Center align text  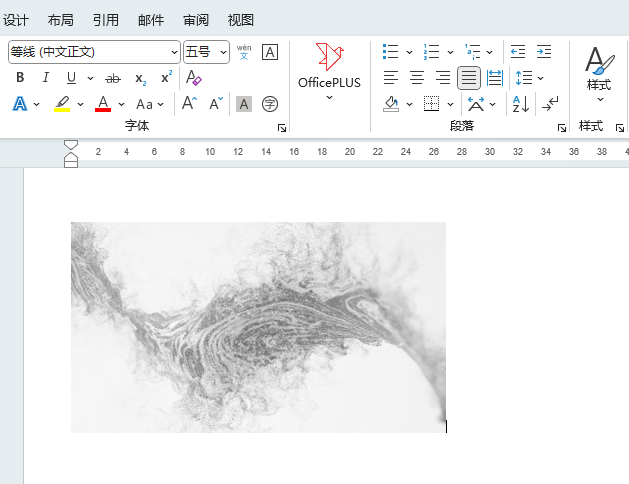point(417,77)
